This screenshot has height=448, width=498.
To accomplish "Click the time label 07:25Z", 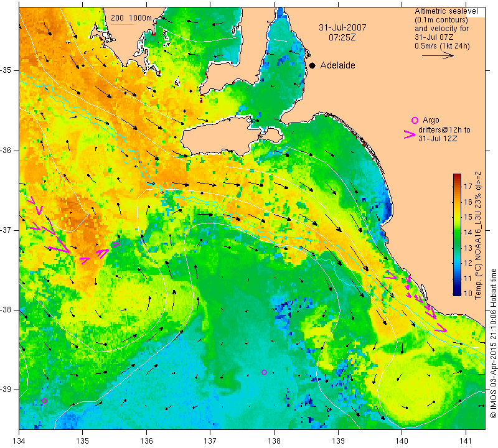I will click(342, 37).
